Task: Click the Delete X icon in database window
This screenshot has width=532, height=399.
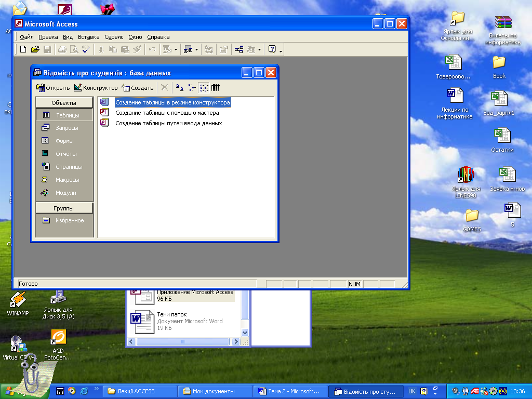Action: tap(164, 87)
